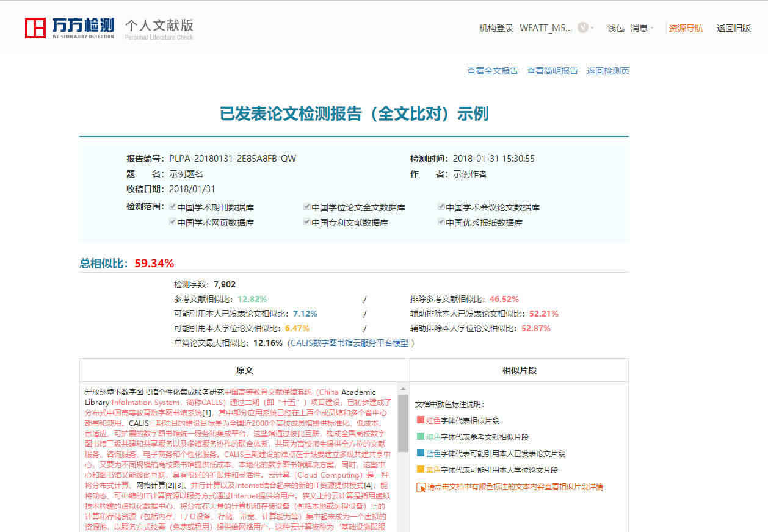Click the 原文 panel scroll-up arrow

point(404,388)
